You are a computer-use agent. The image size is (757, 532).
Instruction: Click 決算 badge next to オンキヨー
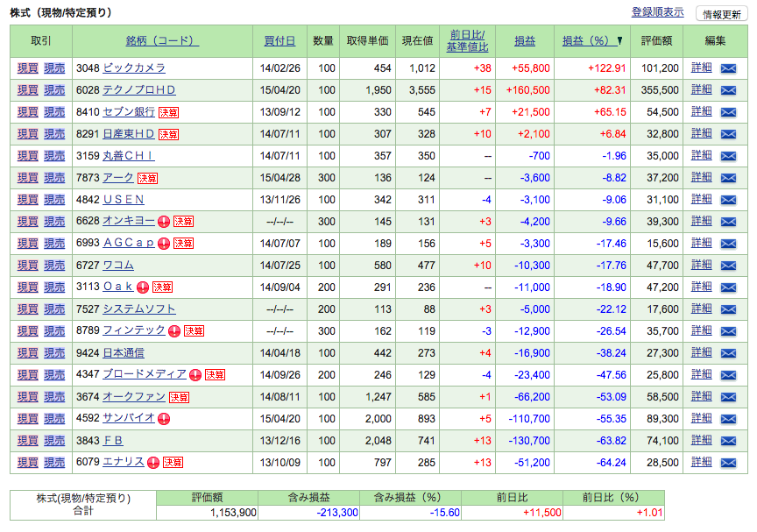tap(183, 222)
